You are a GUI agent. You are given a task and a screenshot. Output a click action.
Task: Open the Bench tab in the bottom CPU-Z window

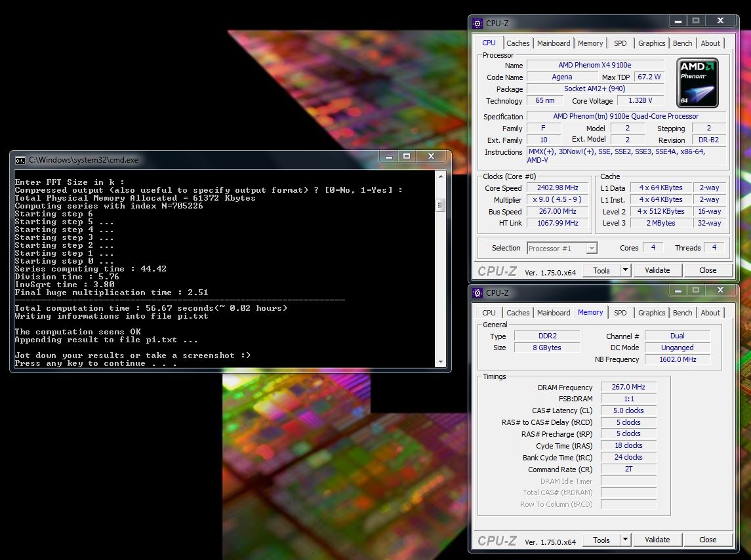click(x=682, y=313)
